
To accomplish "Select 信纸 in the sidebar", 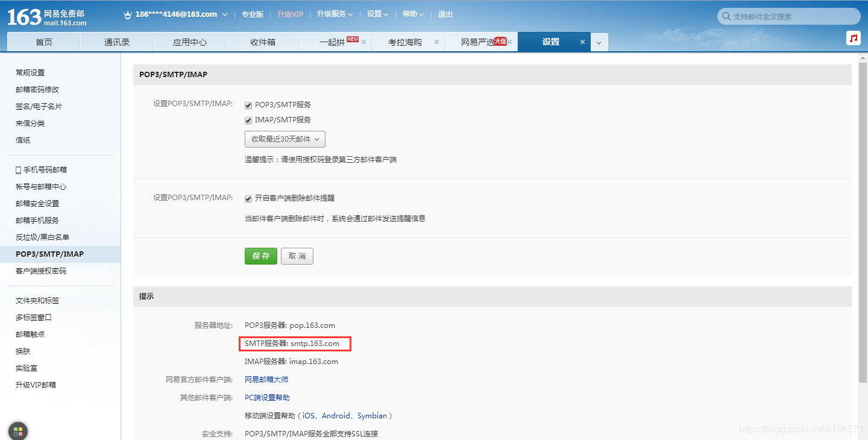I will [x=23, y=140].
